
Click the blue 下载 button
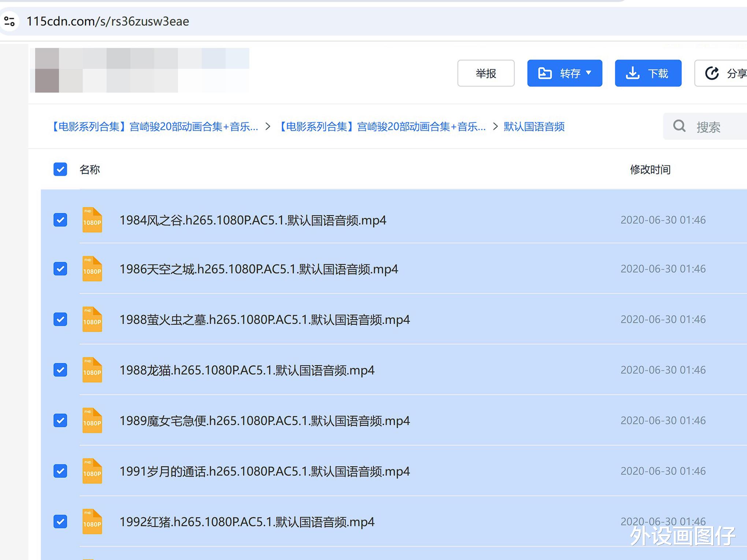click(x=648, y=73)
